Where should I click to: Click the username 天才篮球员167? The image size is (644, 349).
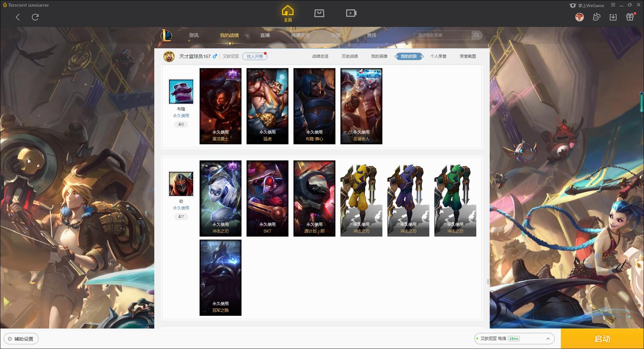pyautogui.click(x=195, y=56)
